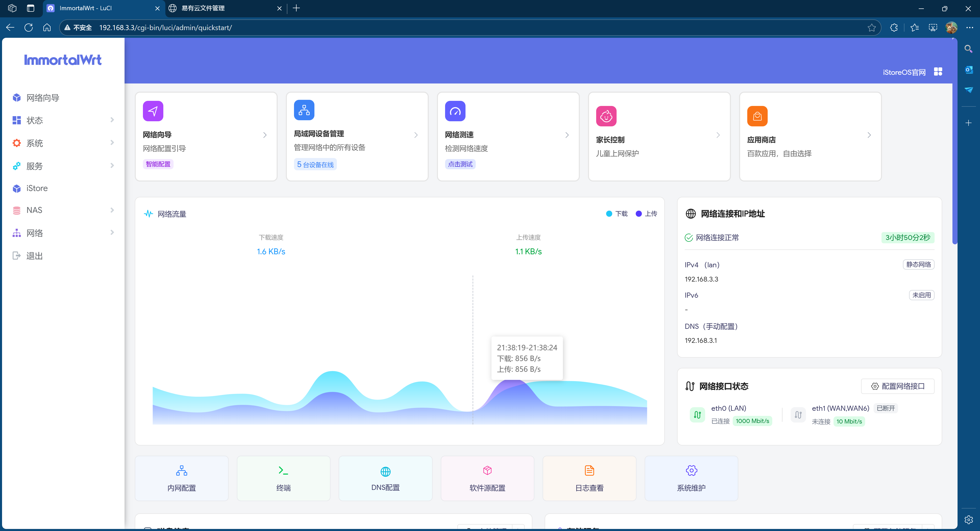Viewport: 980px width, 531px height.
Task: Click the 配置网络接口 button
Action: pos(898,386)
